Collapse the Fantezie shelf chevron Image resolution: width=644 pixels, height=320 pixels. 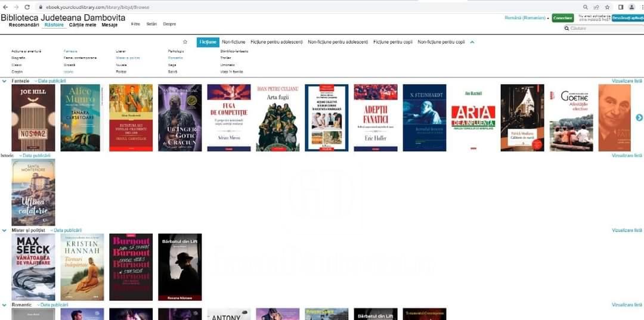pyautogui.click(x=5, y=81)
